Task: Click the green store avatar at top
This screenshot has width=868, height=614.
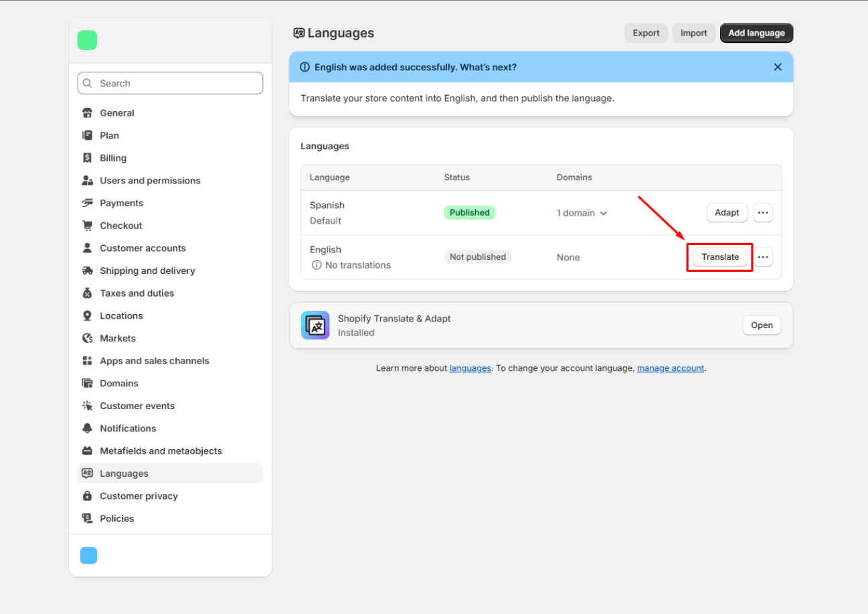Action: point(88,40)
